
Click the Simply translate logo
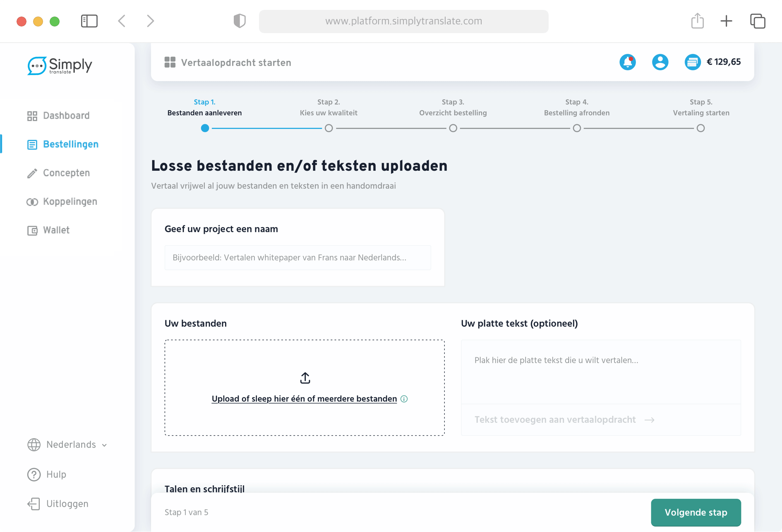pyautogui.click(x=60, y=66)
